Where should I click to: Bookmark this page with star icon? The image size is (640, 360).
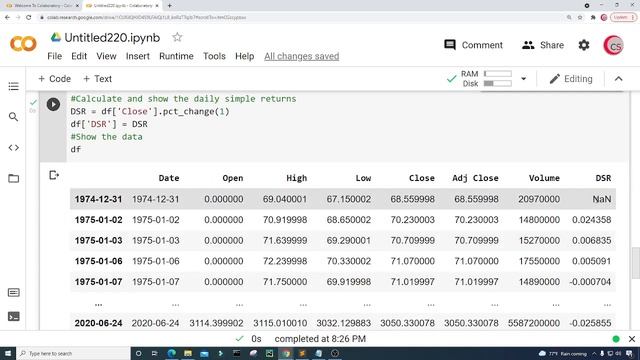[x=580, y=18]
